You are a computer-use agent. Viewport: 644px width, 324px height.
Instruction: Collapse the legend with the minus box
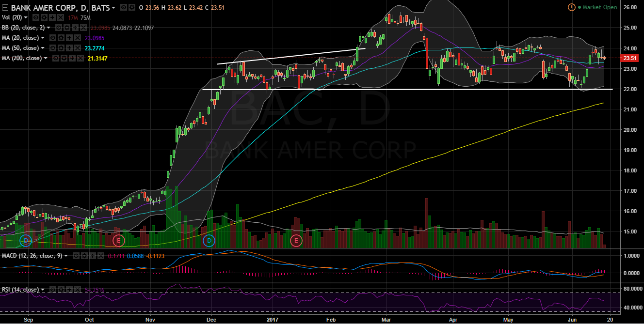point(5,8)
